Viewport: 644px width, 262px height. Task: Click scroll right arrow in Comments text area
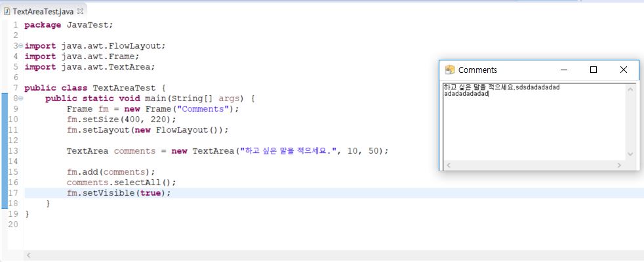619,165
